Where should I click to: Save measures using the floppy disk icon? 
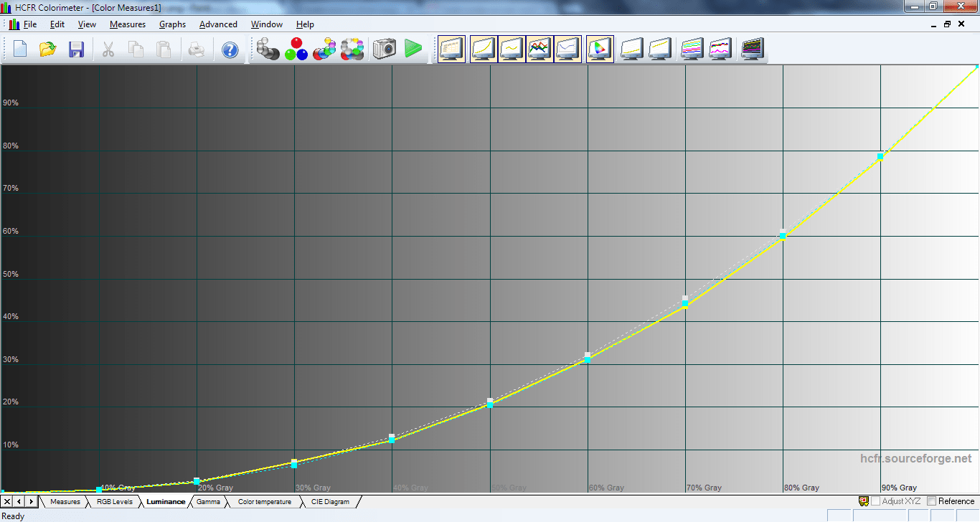tap(76, 49)
